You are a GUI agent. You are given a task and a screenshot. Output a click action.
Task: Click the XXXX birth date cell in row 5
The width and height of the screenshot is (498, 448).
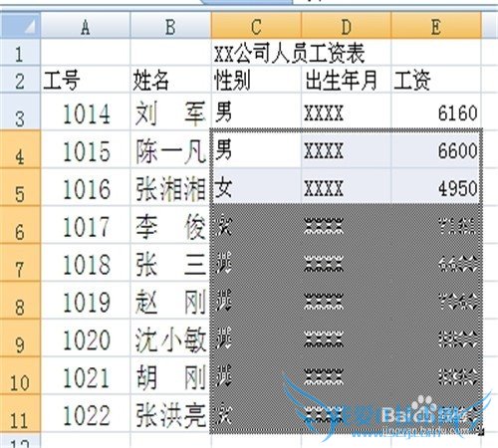(347, 187)
